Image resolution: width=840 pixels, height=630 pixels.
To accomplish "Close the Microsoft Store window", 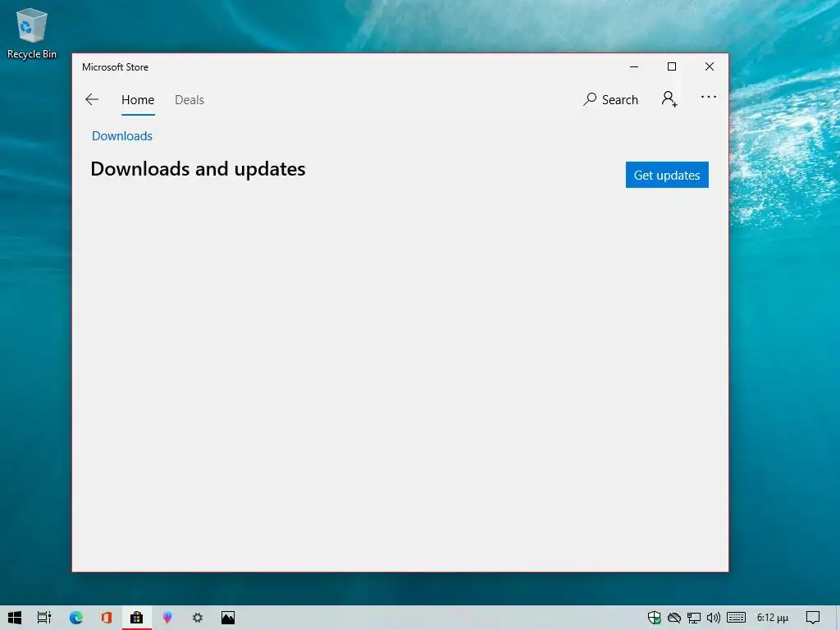I will [710, 67].
